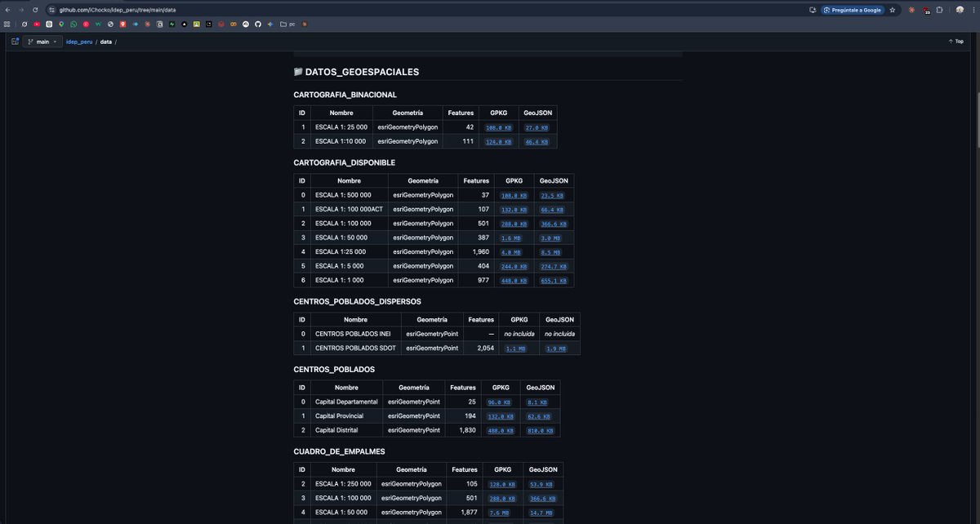
Task: Select the 1,960 features cell
Action: [476, 252]
